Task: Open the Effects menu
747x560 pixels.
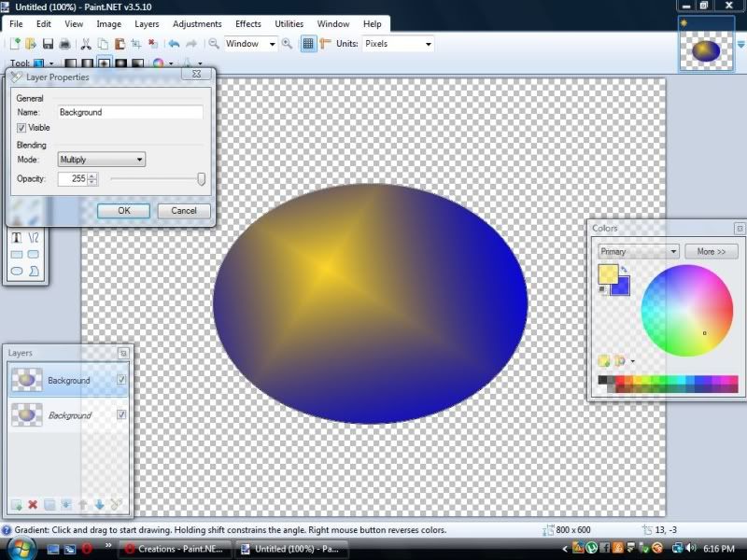Action: [247, 23]
